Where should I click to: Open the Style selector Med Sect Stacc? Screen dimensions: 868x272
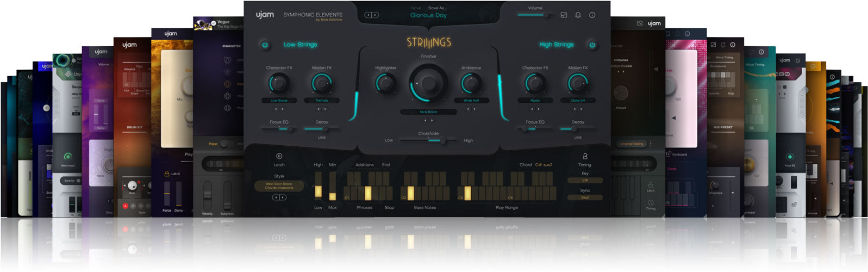pyautogui.click(x=279, y=186)
